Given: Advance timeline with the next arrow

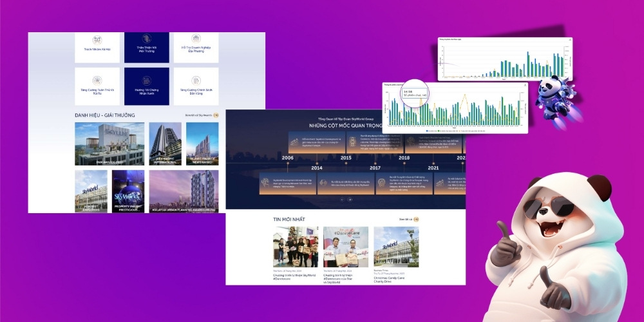Looking at the screenshot, I should tap(350, 200).
